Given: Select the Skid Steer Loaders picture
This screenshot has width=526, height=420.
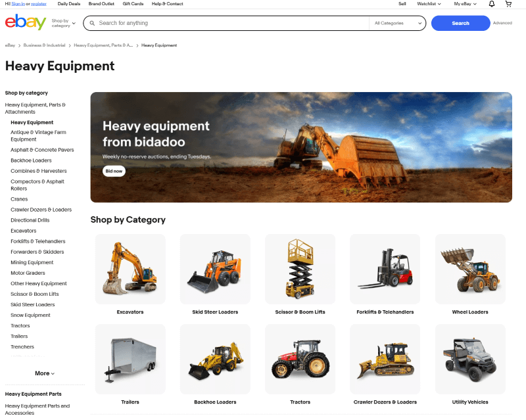Looking at the screenshot, I should pos(215,269).
